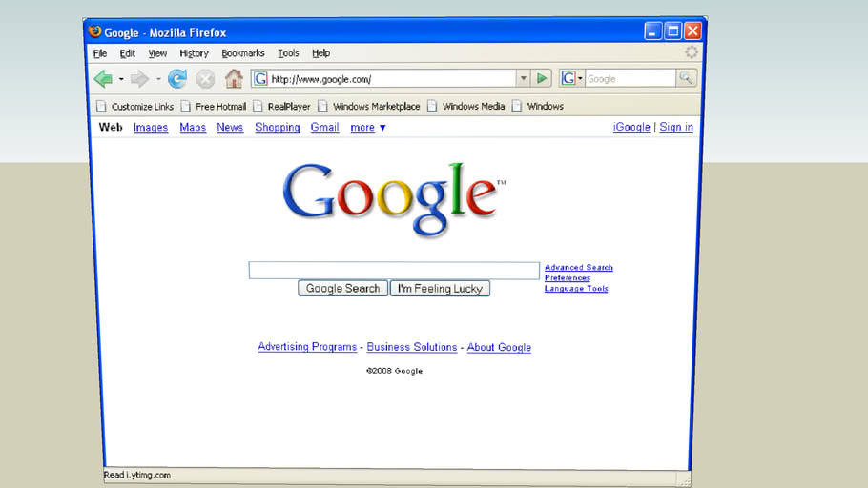Open the Advanced Search link

(x=578, y=268)
